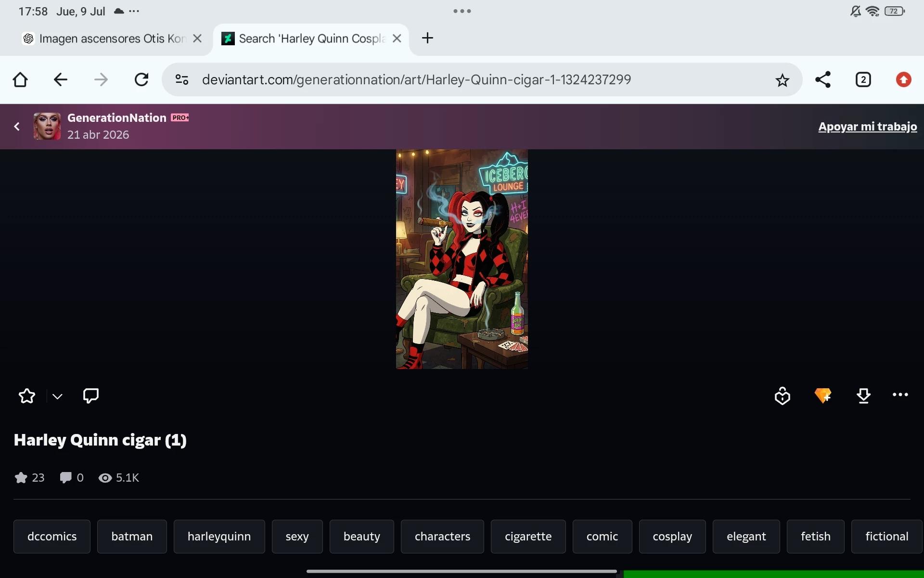The height and width of the screenshot is (578, 924).
Task: Select the 'dccomics' tag
Action: click(52, 537)
